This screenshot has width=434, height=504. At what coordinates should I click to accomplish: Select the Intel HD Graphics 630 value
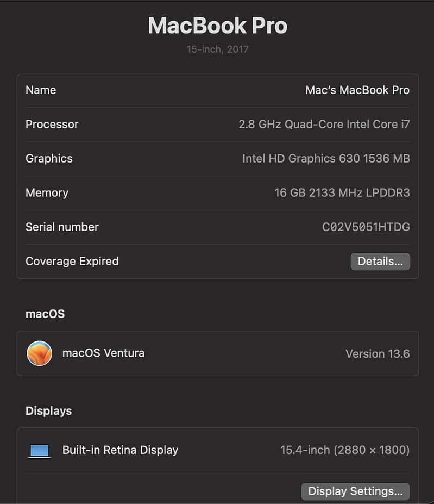326,159
